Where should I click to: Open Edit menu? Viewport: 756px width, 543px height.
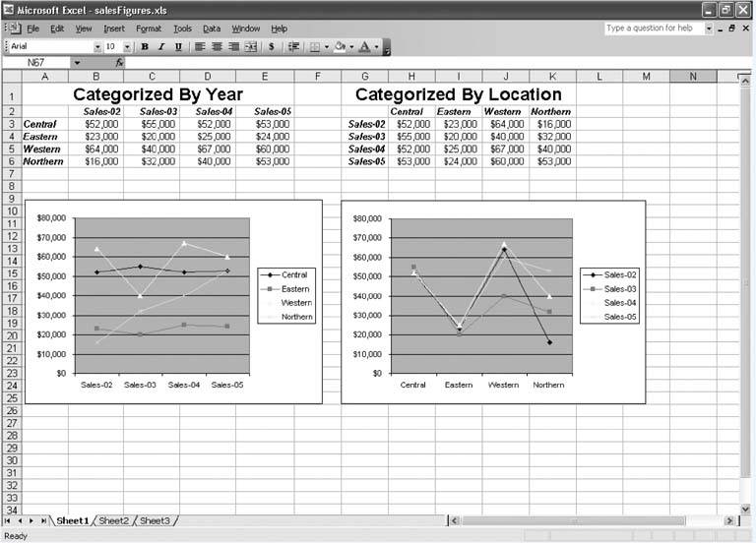(x=57, y=29)
